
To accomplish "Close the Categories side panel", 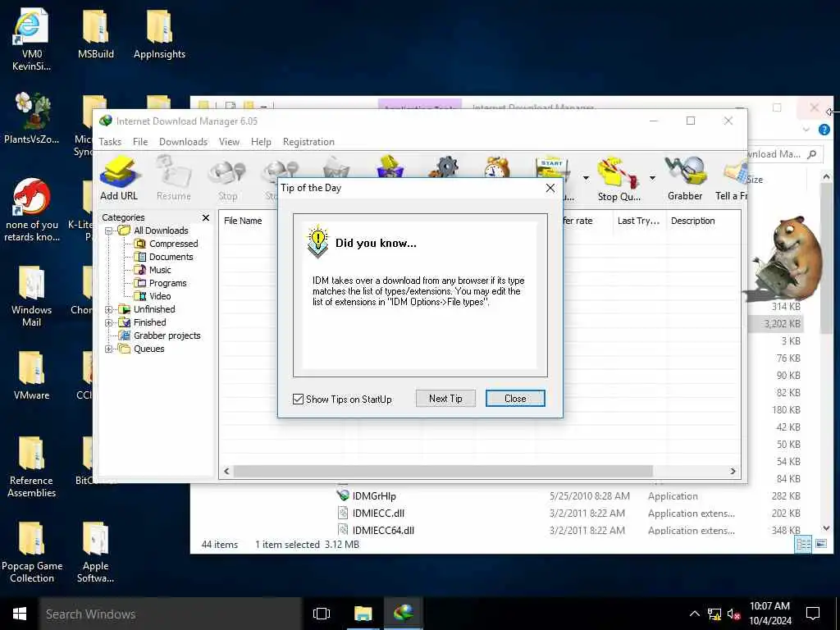I will pos(206,217).
